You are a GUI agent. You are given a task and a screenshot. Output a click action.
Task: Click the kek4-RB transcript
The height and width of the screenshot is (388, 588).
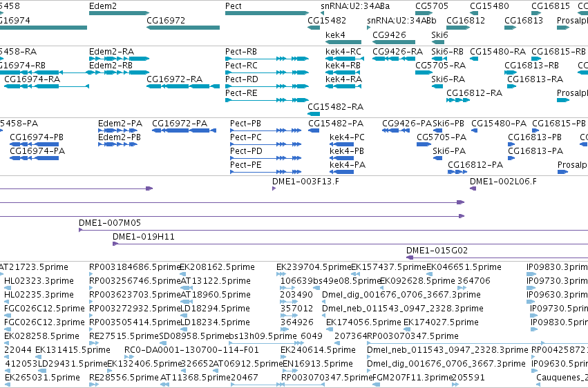pyautogui.click(x=343, y=72)
